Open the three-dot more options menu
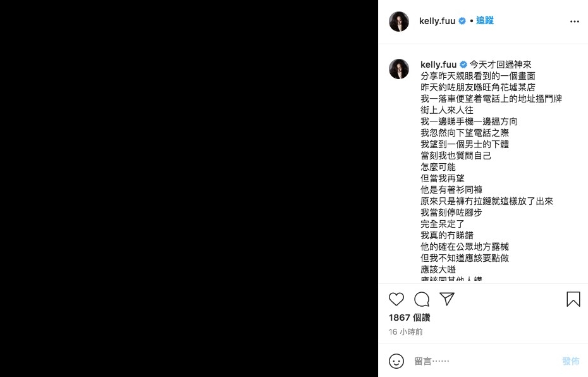Image resolution: width=588 pixels, height=377 pixels. [575, 22]
